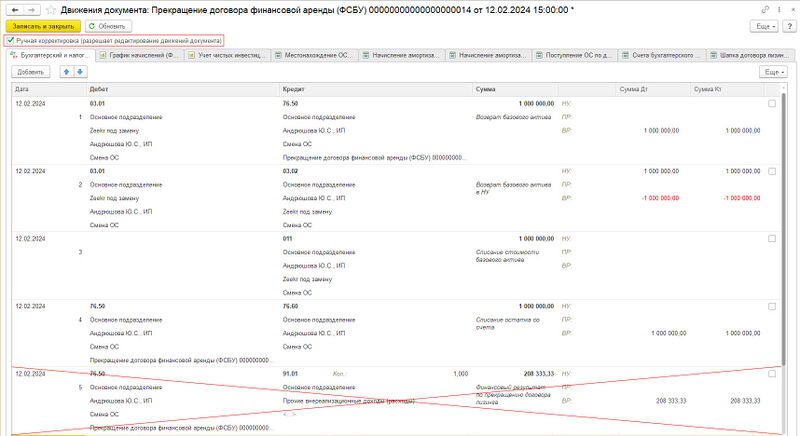Toggle the Ручная корректировка checkbox
This screenshot has width=800, height=436.
tap(10, 41)
